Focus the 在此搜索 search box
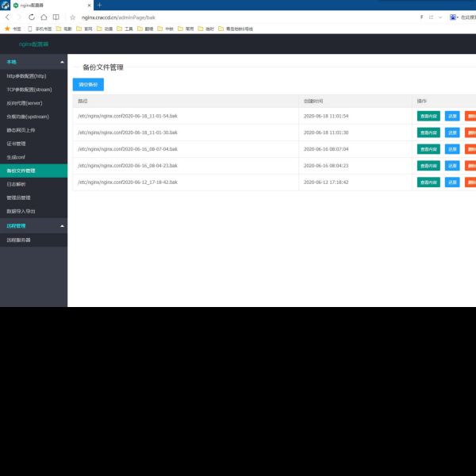 point(468,17)
